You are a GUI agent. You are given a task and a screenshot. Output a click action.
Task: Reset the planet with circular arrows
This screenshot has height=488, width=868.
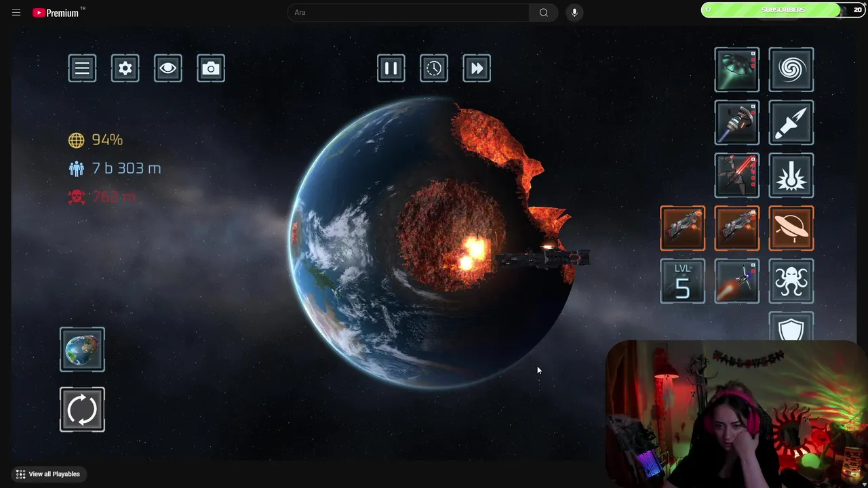82,409
